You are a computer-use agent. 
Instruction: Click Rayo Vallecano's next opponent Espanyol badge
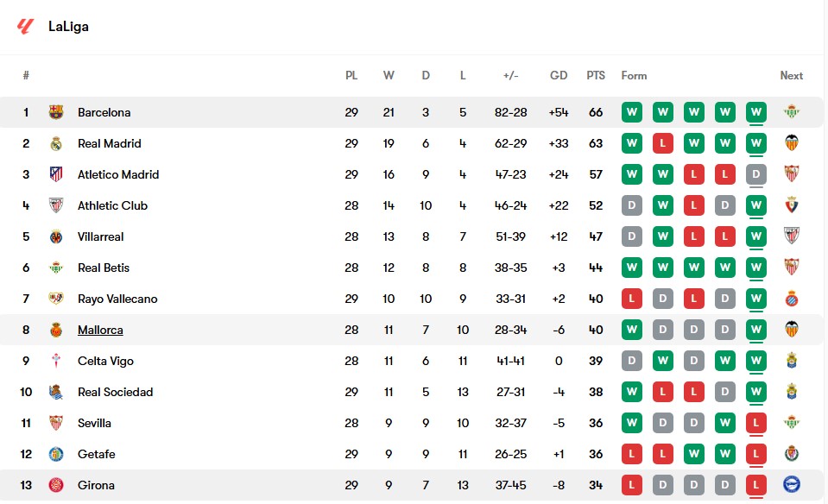click(791, 299)
